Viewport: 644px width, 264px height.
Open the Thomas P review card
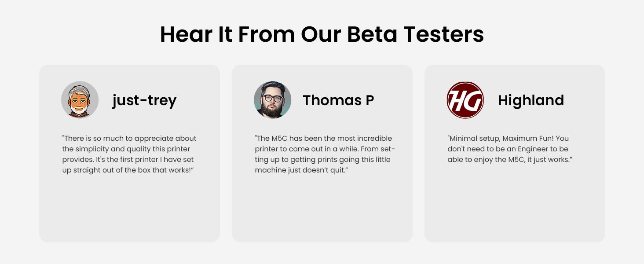coord(322,154)
